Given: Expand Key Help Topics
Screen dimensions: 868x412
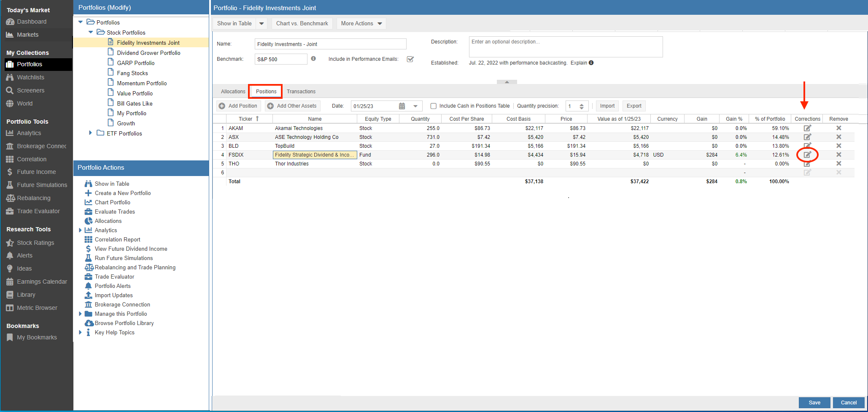Looking at the screenshot, I should [80, 332].
